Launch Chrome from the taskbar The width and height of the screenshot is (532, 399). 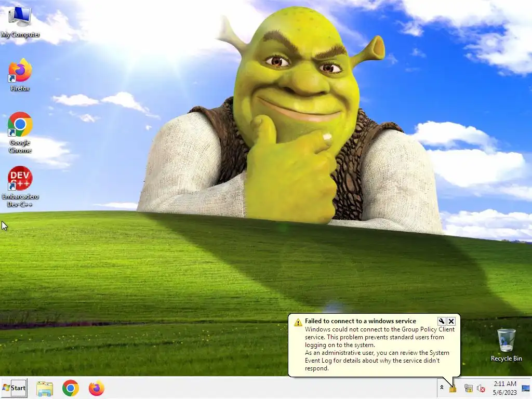71,388
